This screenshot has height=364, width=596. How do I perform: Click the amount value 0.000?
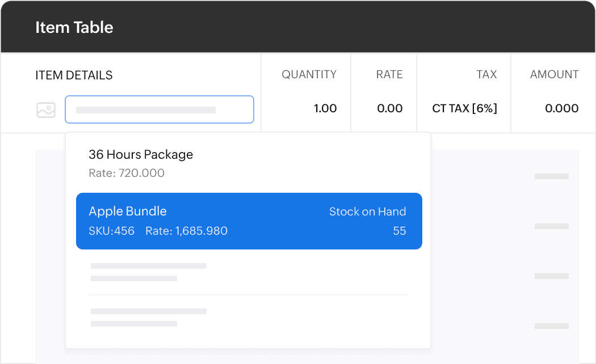click(555, 108)
